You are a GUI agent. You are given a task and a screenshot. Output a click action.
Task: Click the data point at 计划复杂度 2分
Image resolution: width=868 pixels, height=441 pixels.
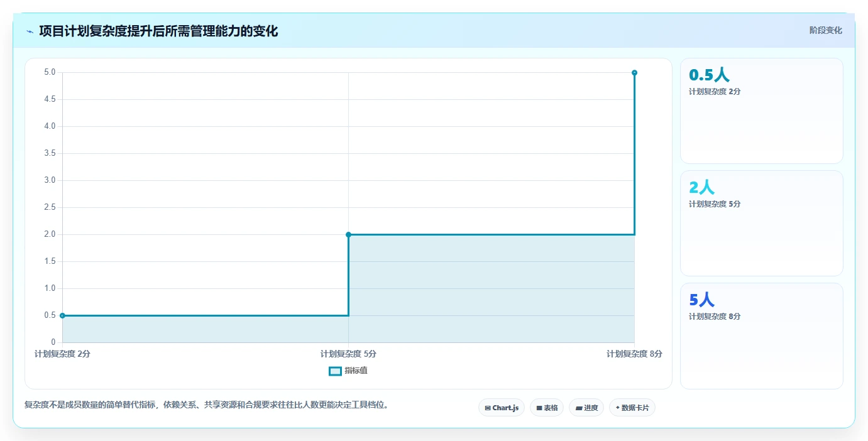tap(62, 315)
